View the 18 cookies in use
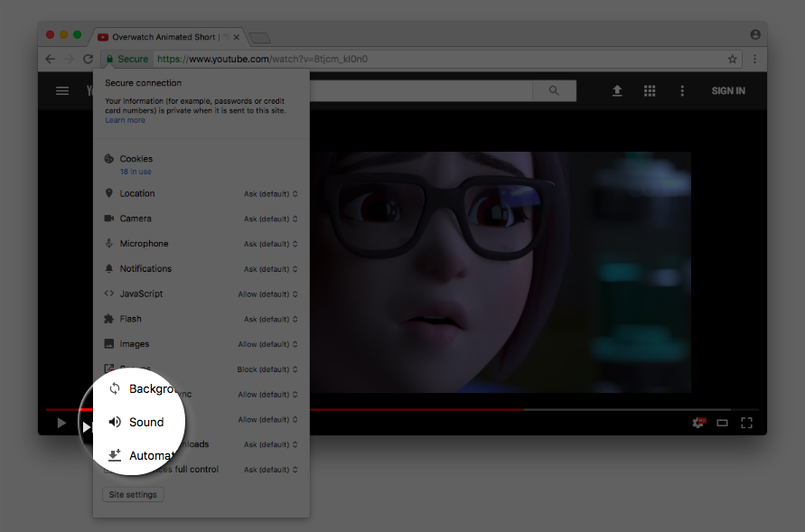The image size is (805, 532). coord(136,171)
